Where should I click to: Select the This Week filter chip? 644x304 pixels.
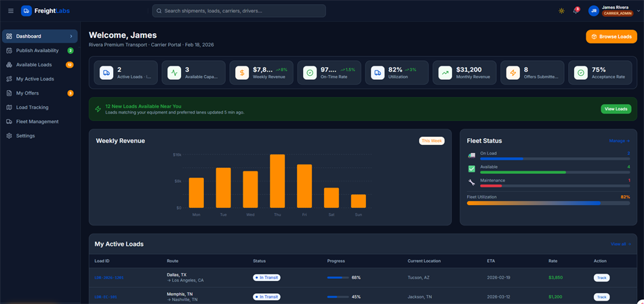[432, 141]
